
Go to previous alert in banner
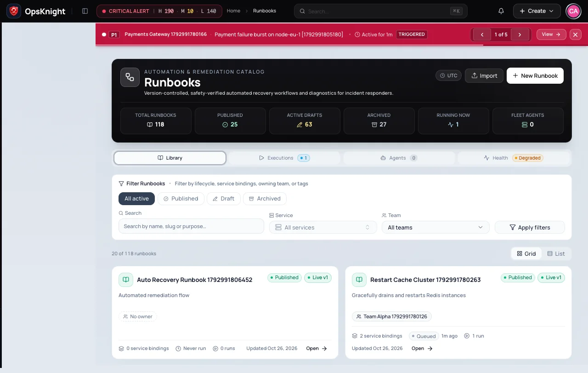coord(482,34)
